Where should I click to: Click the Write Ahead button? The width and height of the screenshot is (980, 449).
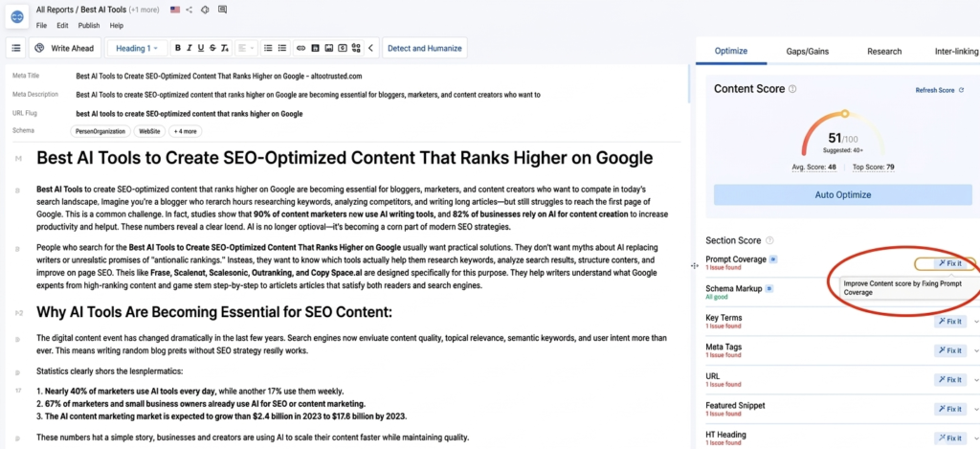click(x=64, y=48)
